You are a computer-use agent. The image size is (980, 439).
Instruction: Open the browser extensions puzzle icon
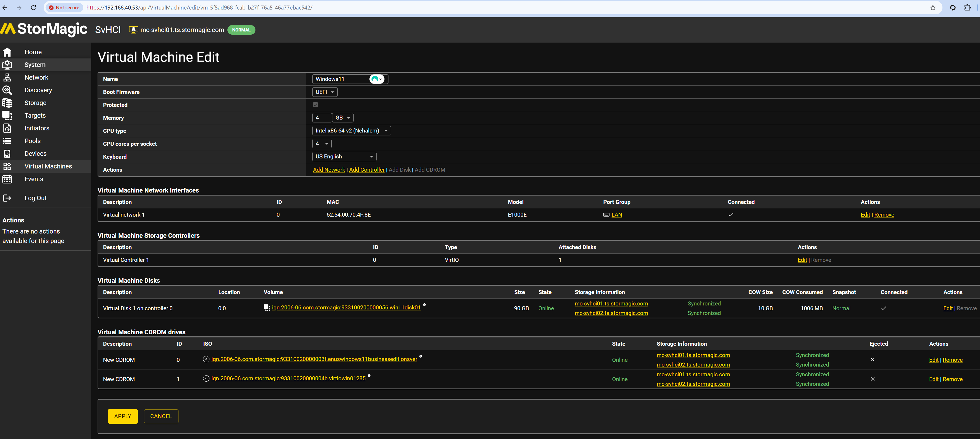968,8
